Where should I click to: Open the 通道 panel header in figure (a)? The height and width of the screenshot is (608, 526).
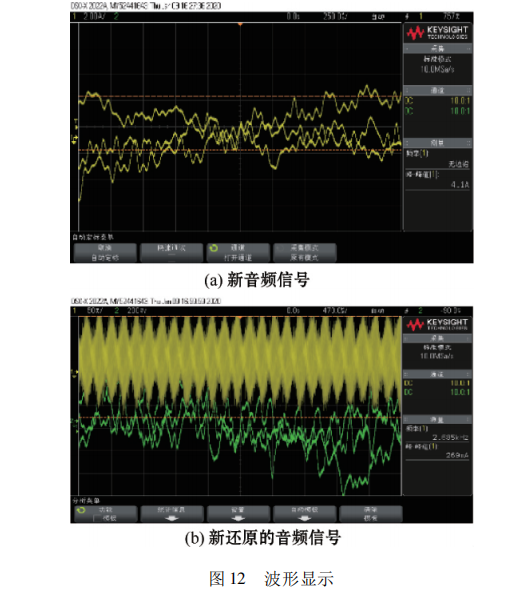point(438,90)
